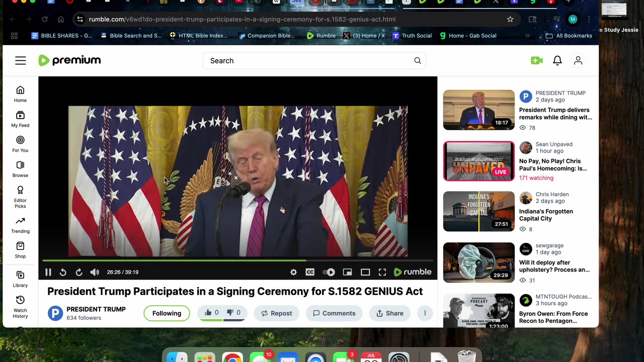The image size is (644, 362).
Task: Mute the video volume
Action: (95, 272)
